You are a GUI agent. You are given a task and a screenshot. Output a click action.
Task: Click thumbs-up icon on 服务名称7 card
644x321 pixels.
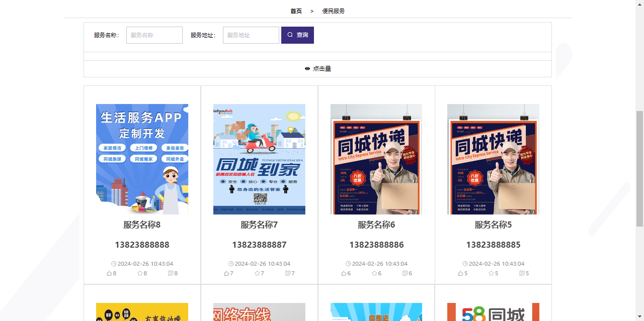click(x=226, y=273)
